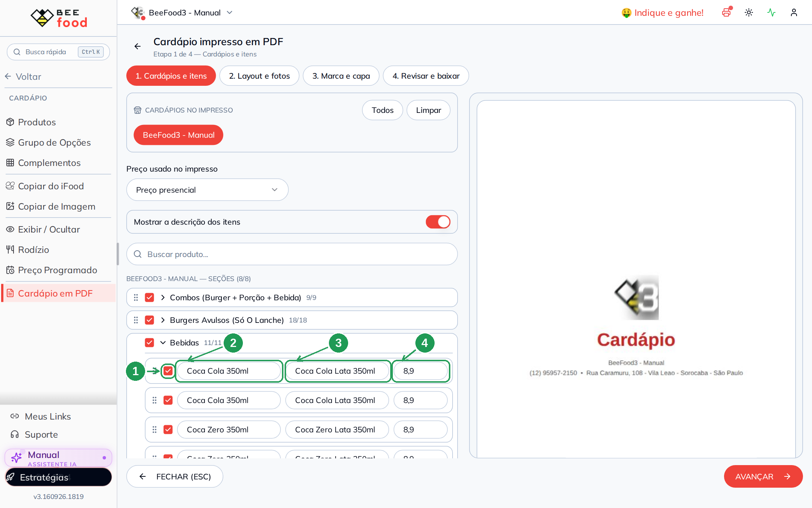Open the Preço presencial price dropdown
The width and height of the screenshot is (812, 508).
pos(208,190)
